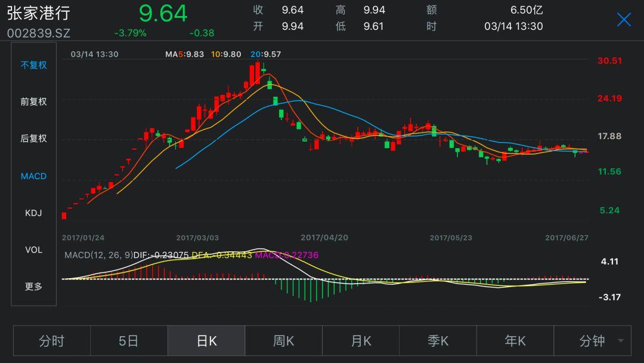This screenshot has height=363, width=644.
Task: Switch to 年K yearly candlestick view
Action: [515, 341]
